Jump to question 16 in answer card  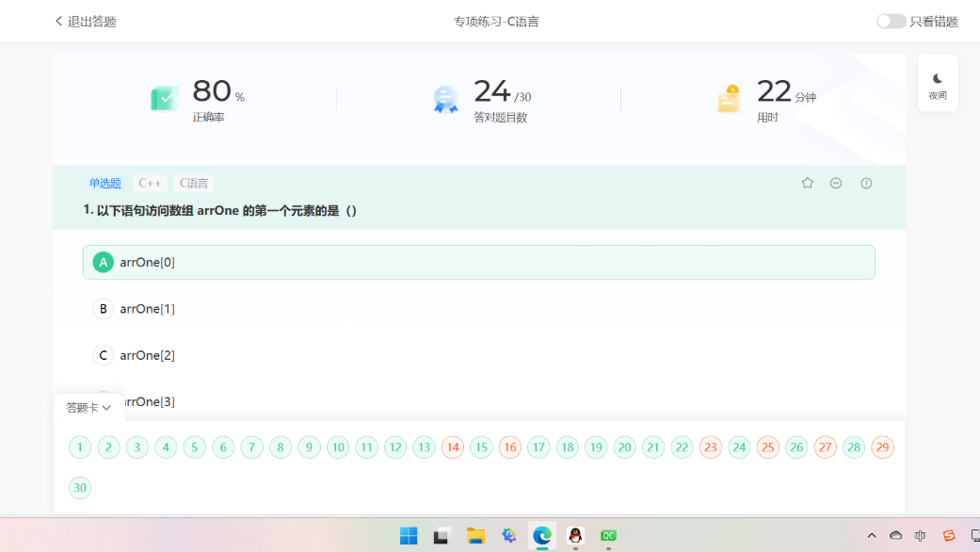point(510,446)
